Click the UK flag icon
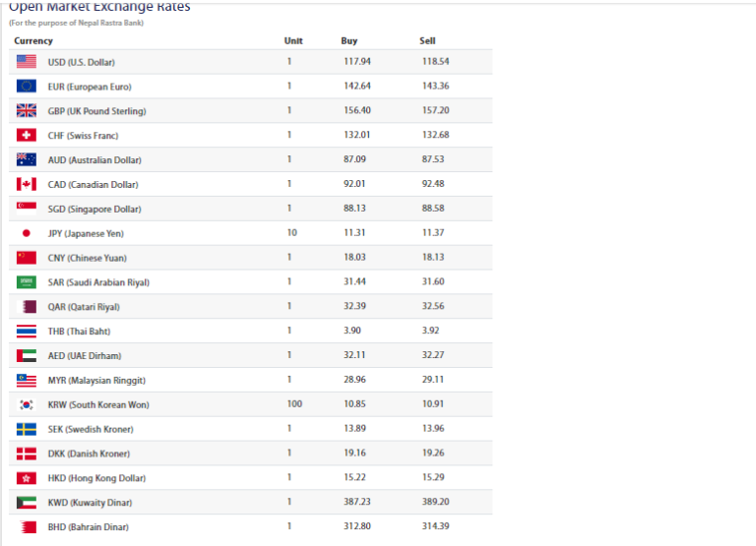This screenshot has width=756, height=546. (27, 111)
